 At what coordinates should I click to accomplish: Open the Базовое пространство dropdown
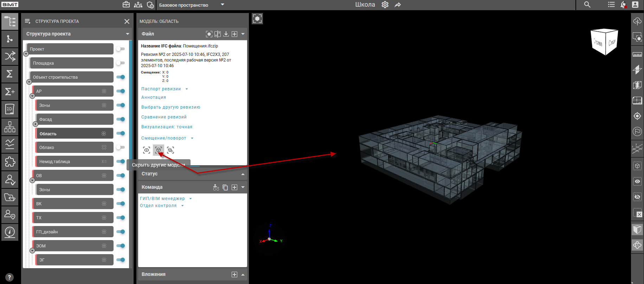pos(192,5)
